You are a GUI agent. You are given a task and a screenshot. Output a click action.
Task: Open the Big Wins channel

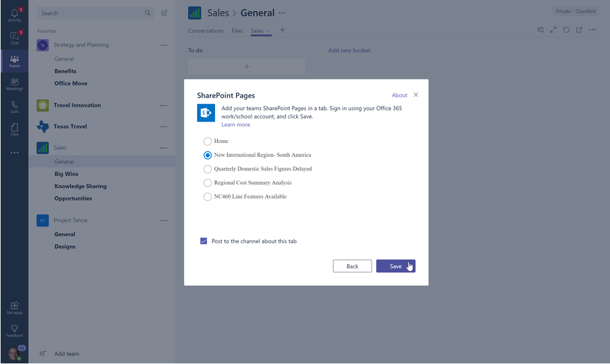(x=66, y=174)
